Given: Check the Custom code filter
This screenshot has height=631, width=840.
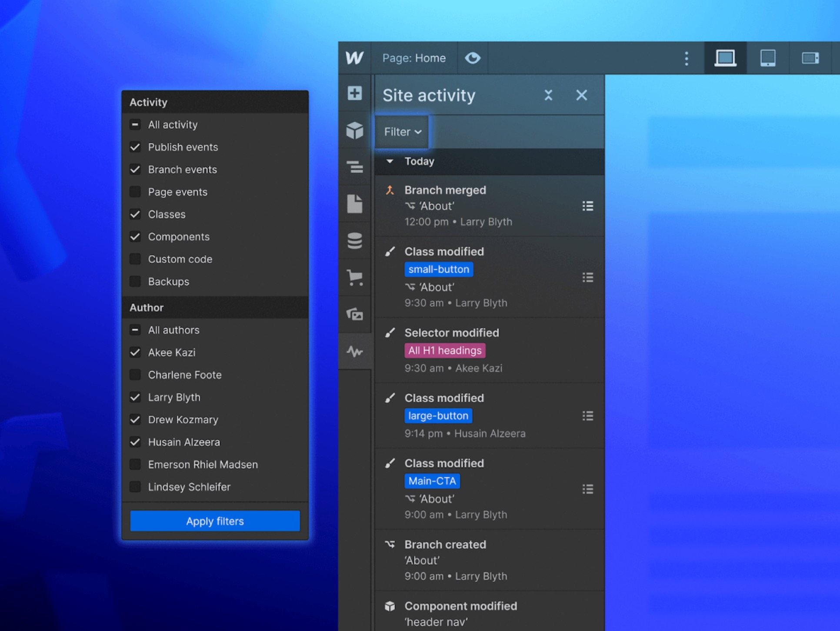Looking at the screenshot, I should pos(135,259).
